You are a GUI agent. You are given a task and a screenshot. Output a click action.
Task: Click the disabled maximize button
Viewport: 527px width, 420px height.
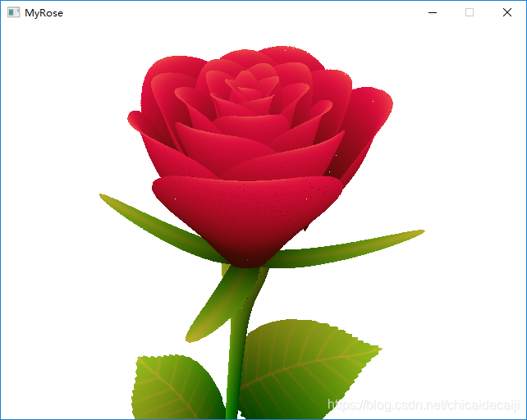470,13
